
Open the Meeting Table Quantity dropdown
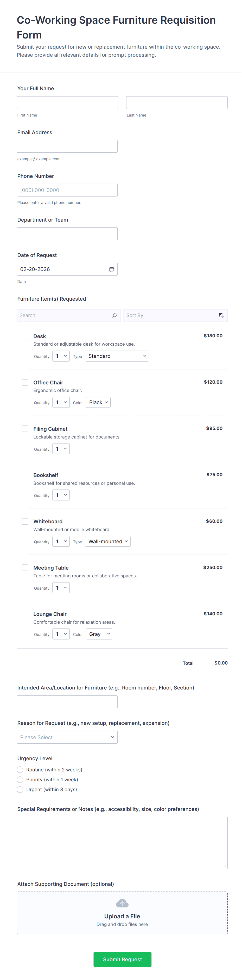pos(61,588)
